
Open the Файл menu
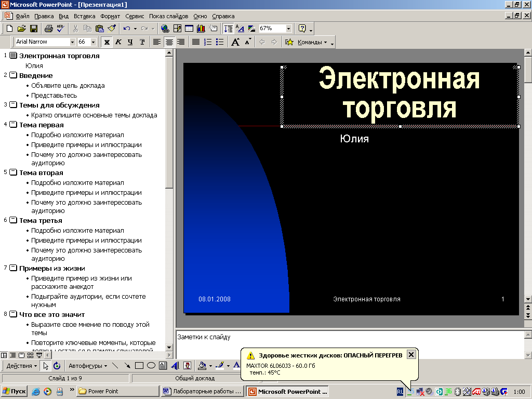tap(22, 16)
